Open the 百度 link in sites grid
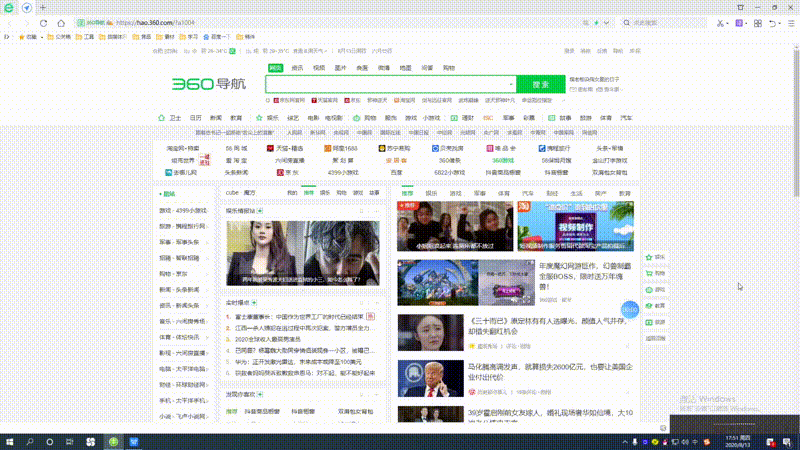Screen dimensions: 800x450 [x=396, y=172]
